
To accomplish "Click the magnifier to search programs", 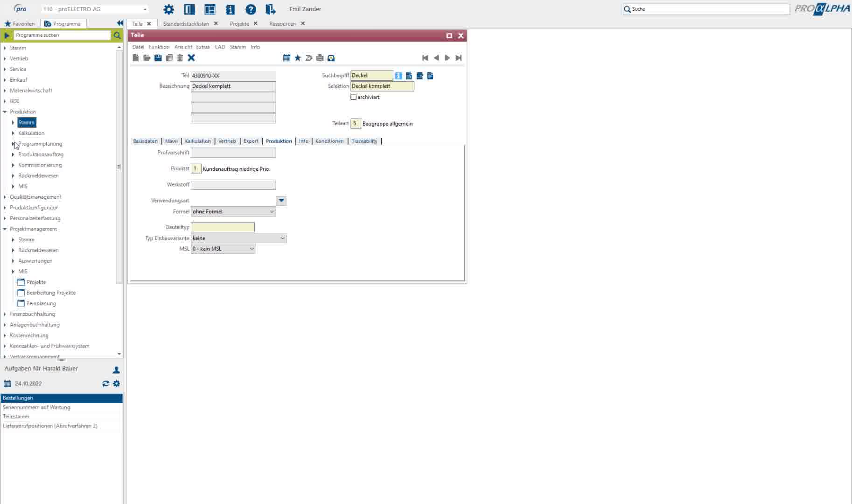I will tap(117, 35).
